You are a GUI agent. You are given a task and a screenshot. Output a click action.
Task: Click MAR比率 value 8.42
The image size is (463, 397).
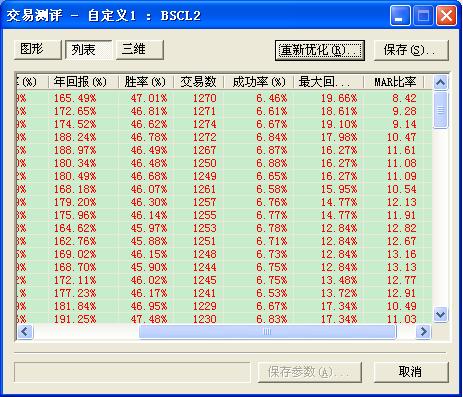404,98
